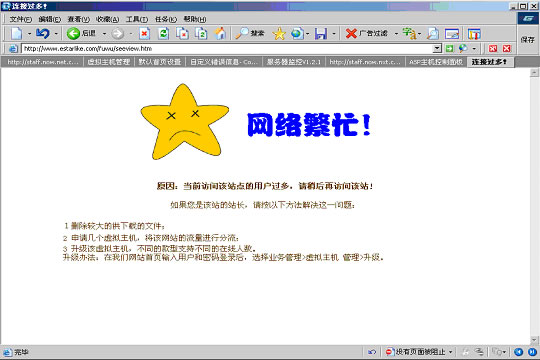Open the 编辑(E) menu
Screen dimensions: 540x360
[49, 19]
